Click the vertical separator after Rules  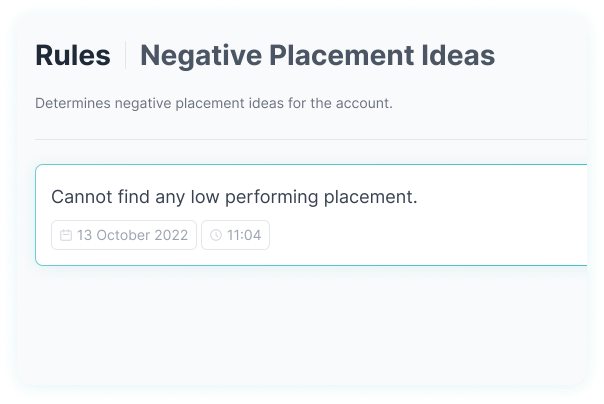coord(126,55)
